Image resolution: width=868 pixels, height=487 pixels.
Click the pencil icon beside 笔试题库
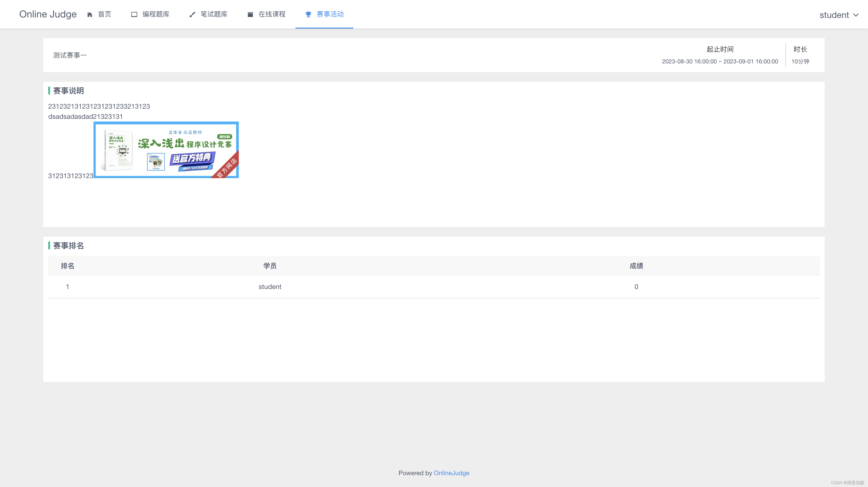click(192, 14)
